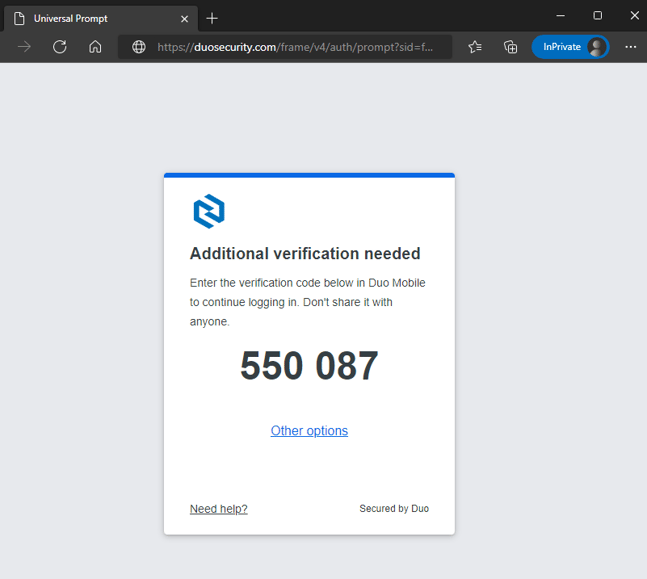Open a new tab with plus
647x579 pixels.
212,18
